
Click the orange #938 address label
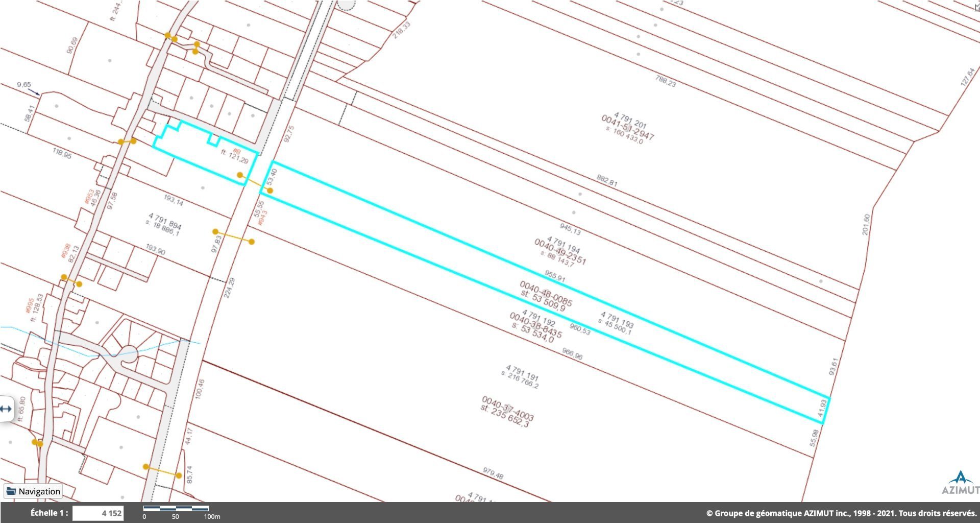click(x=65, y=251)
